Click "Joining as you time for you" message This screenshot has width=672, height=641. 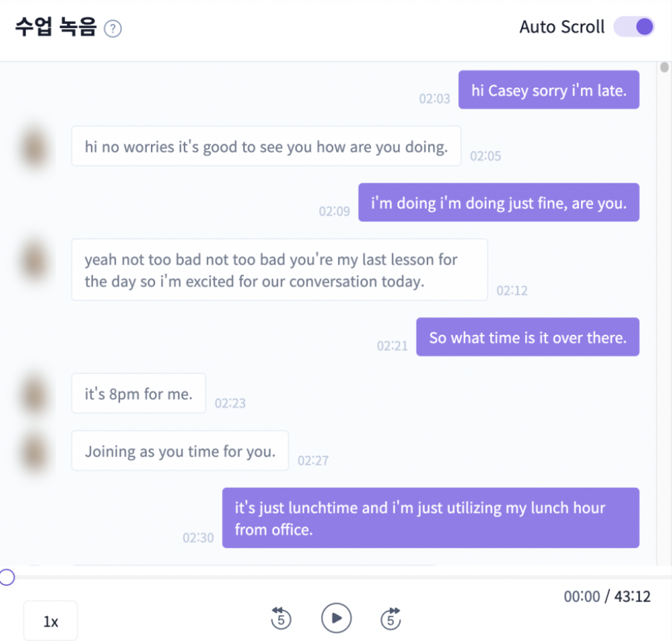click(180, 450)
